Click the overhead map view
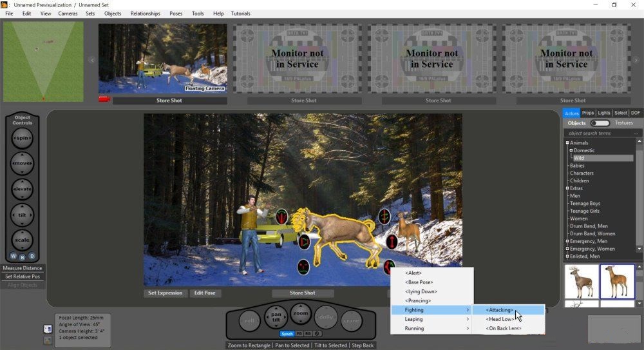 point(44,62)
